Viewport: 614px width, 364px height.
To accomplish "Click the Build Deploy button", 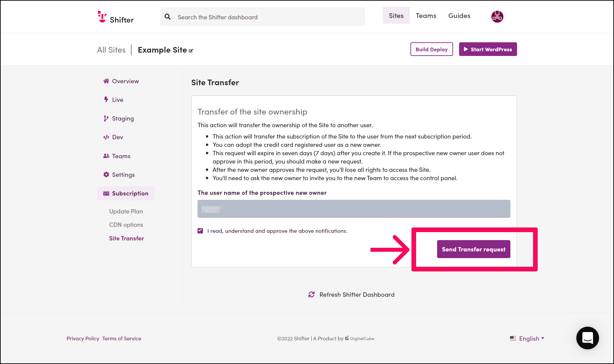I will coord(431,49).
